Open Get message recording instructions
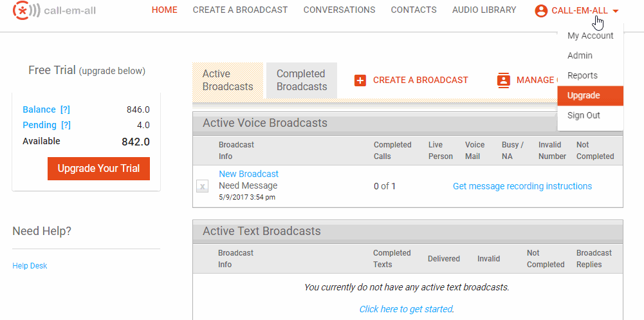The height and width of the screenshot is (320, 644). [x=522, y=186]
